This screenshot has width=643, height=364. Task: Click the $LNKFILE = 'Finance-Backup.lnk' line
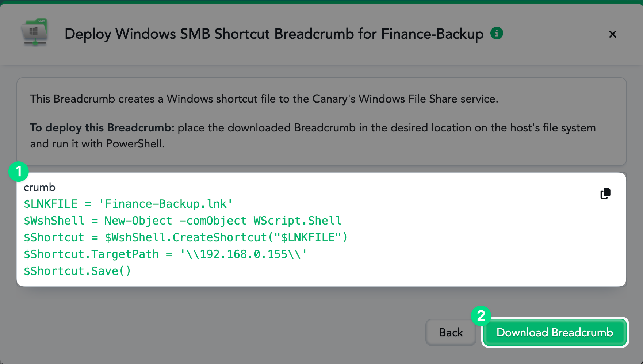[128, 204]
